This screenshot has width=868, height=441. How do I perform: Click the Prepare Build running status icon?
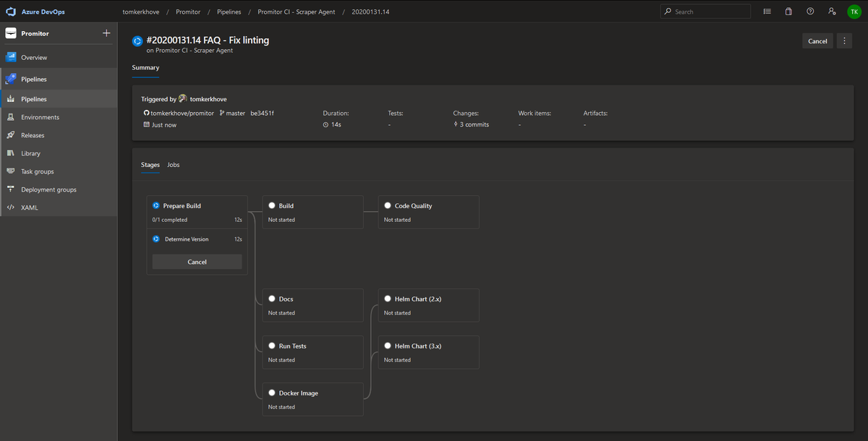(156, 206)
